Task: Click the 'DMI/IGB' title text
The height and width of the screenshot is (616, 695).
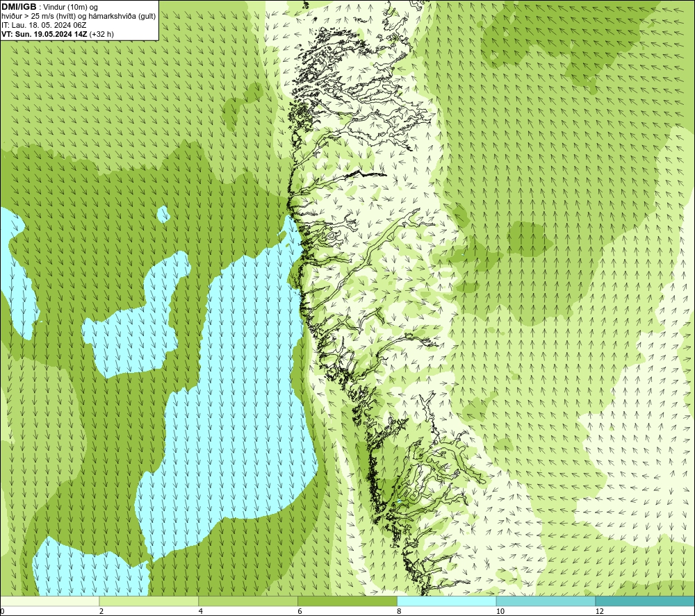Action: [x=19, y=7]
